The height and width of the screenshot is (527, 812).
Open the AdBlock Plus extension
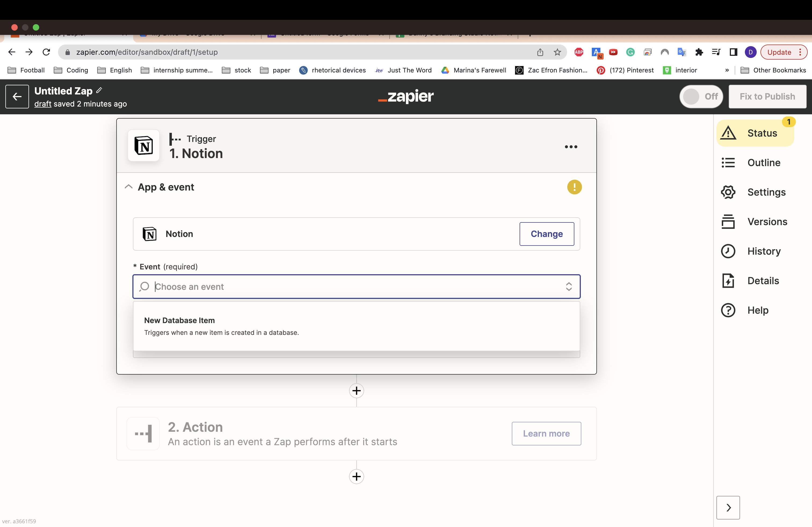[x=579, y=52]
